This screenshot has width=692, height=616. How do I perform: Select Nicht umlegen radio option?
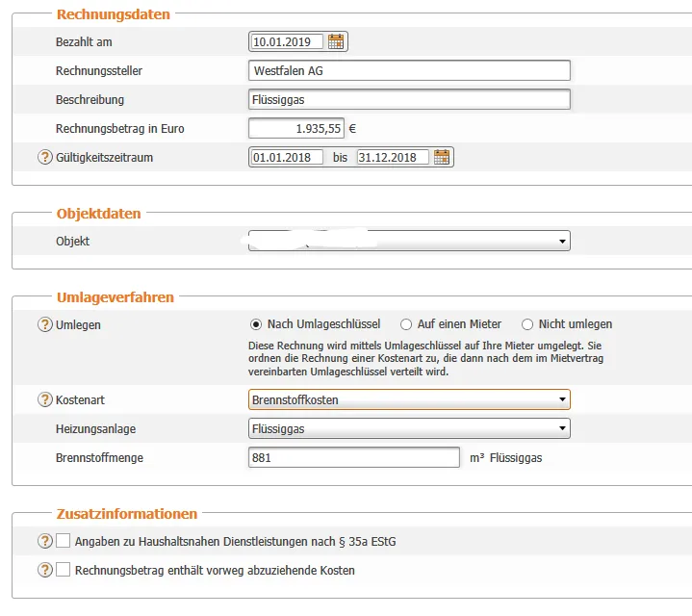(x=527, y=324)
